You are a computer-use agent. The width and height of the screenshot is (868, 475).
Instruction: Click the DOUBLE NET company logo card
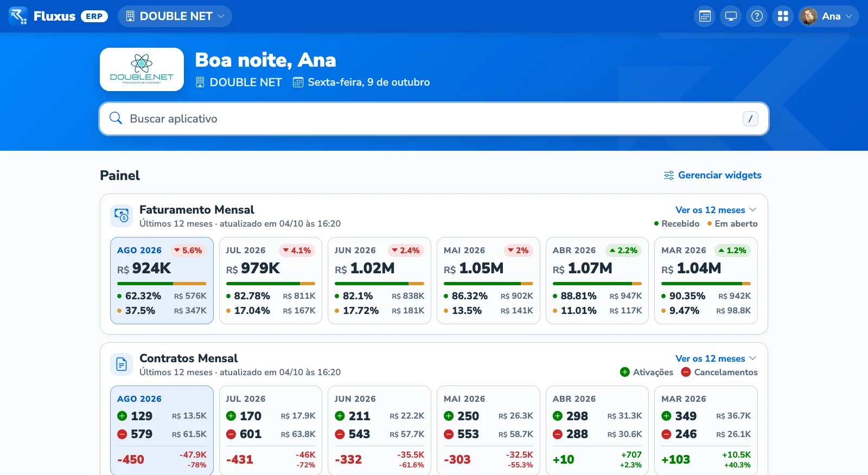[142, 69]
